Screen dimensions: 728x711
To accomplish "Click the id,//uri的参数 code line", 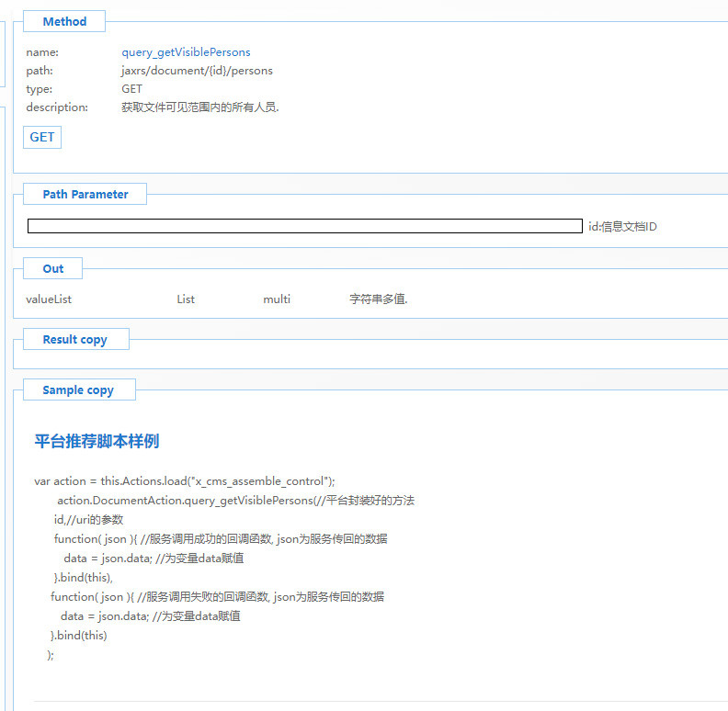I will click(88, 520).
